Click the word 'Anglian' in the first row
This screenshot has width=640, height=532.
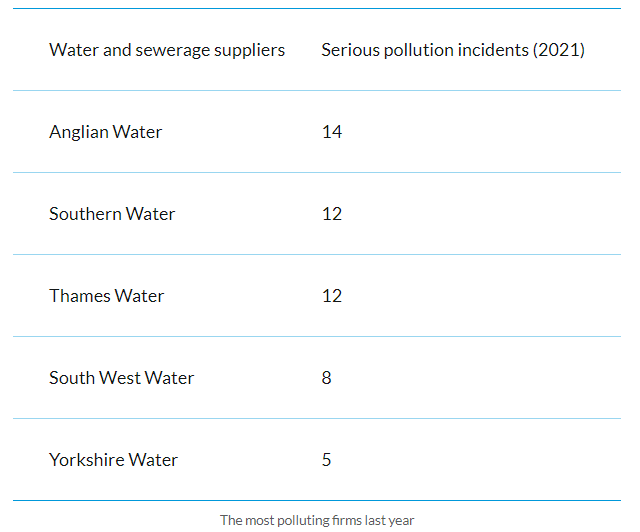point(79,132)
